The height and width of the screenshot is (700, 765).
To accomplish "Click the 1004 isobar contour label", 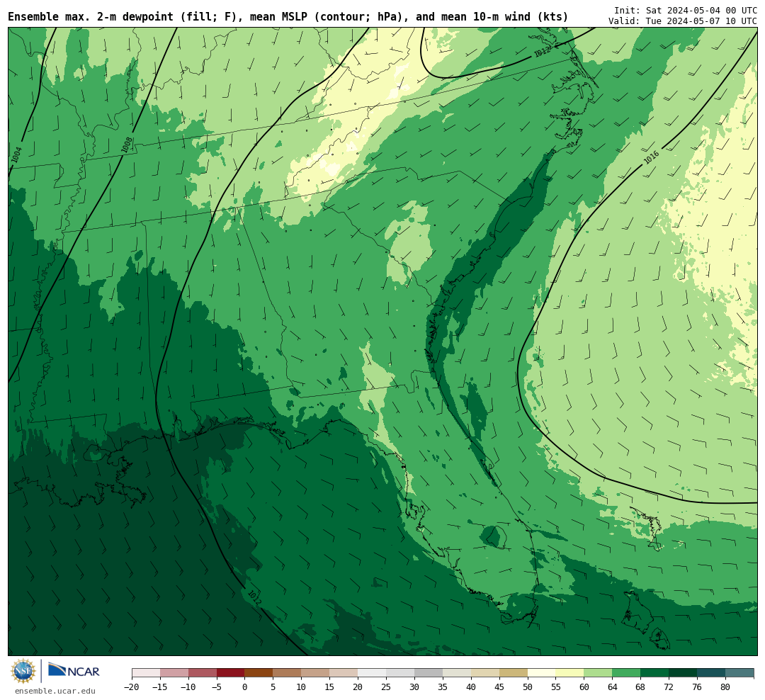I will click(x=16, y=154).
